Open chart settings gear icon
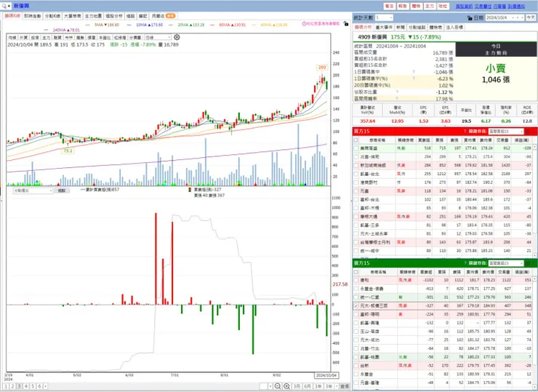 pyautogui.click(x=177, y=37)
